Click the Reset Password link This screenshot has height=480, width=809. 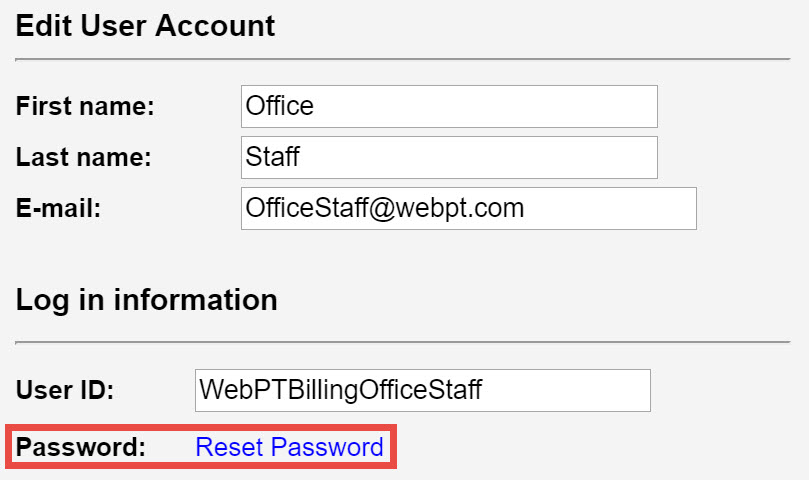(x=289, y=447)
